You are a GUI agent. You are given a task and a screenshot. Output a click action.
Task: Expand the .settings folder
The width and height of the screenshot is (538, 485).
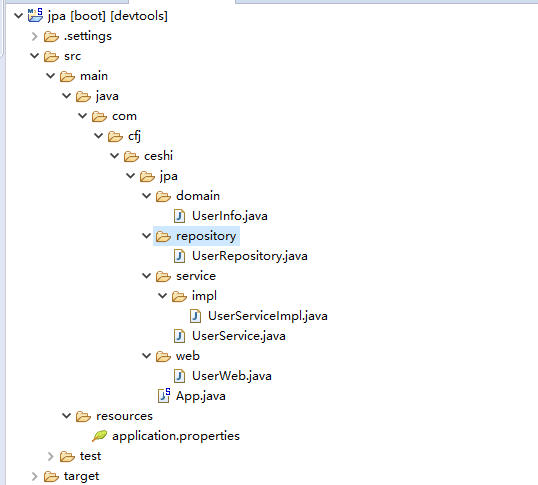[34, 36]
